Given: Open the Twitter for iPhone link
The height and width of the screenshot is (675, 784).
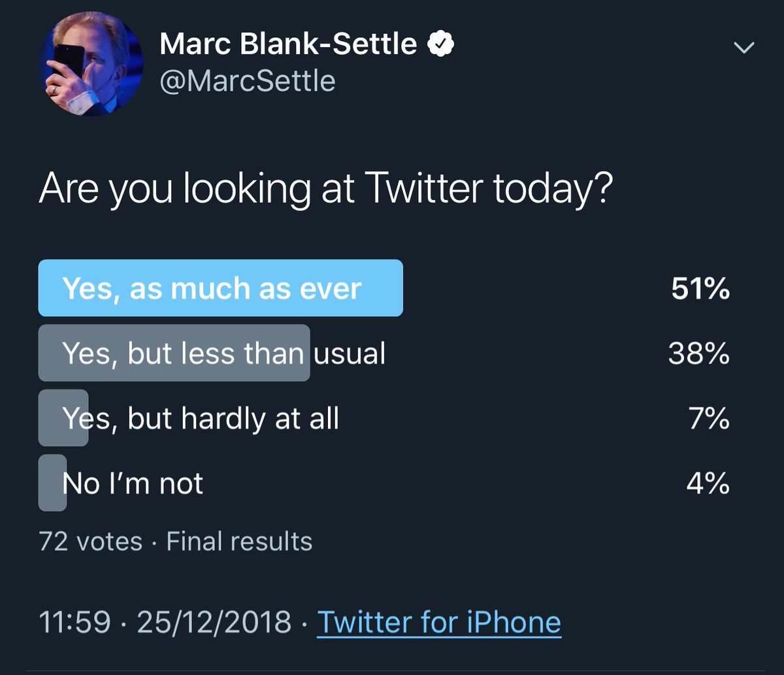Looking at the screenshot, I should 439,622.
